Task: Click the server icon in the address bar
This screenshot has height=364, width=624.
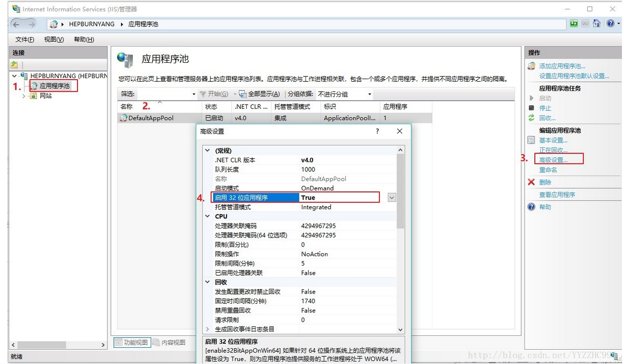Action: coord(54,24)
